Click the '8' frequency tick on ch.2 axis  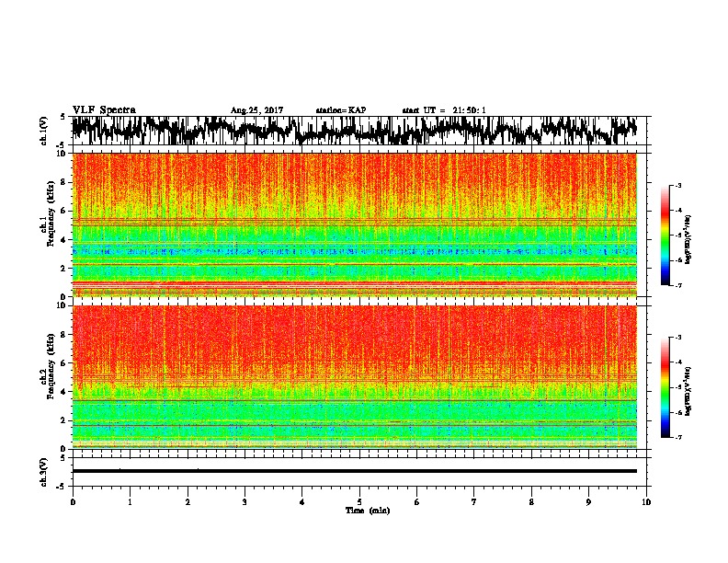tap(65, 335)
